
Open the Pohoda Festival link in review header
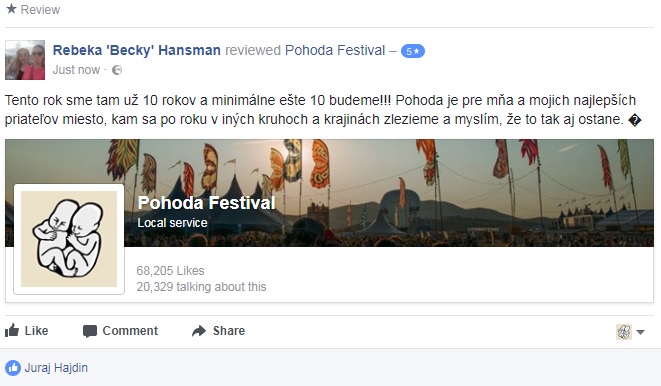(x=335, y=50)
